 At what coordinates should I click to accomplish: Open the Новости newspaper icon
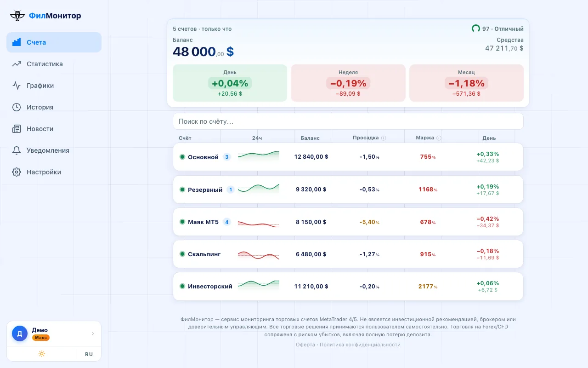17,129
